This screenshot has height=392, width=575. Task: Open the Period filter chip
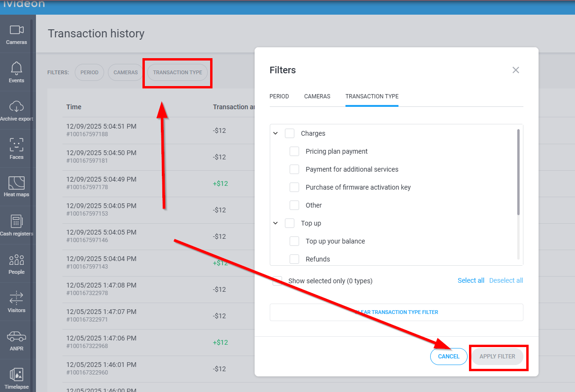click(x=89, y=72)
